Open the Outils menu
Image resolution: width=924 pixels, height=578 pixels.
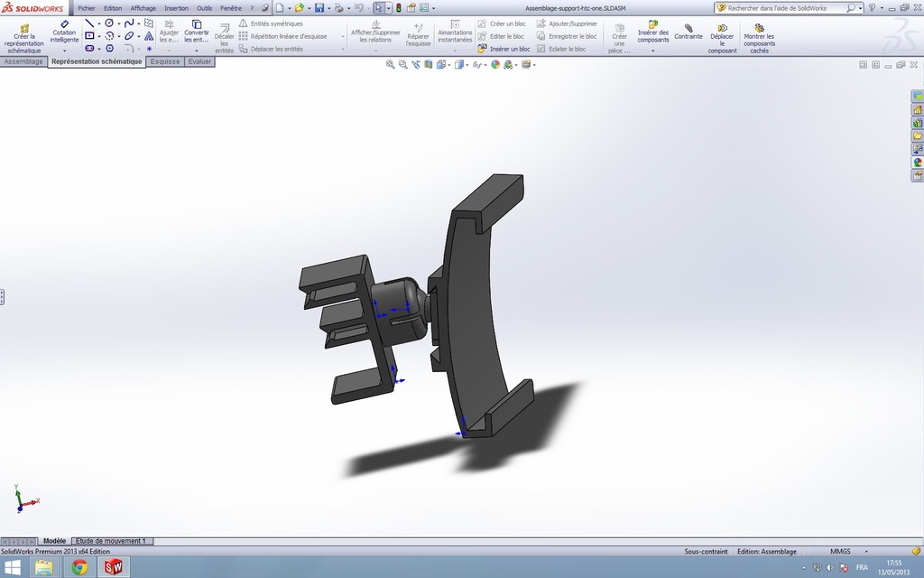(205, 8)
